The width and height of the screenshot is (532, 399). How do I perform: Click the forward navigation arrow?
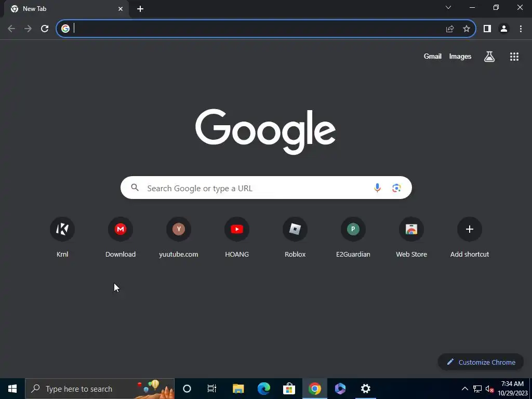pos(28,29)
